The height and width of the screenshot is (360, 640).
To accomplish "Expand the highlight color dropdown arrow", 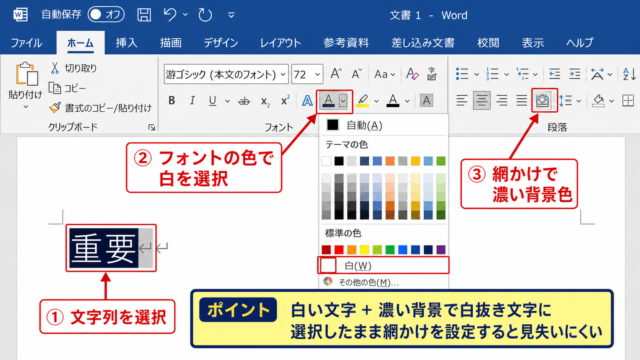I will coord(376,101).
